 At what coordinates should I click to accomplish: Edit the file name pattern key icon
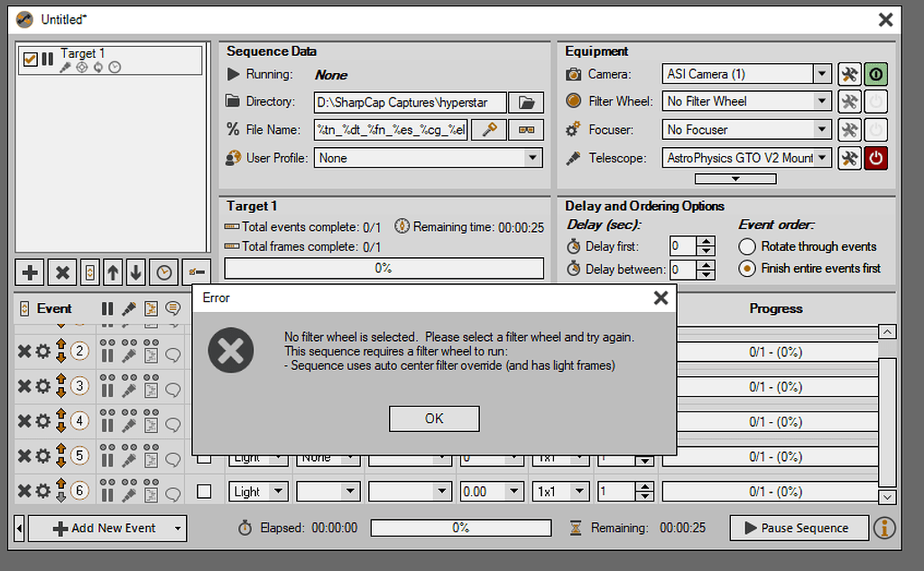pos(488,129)
